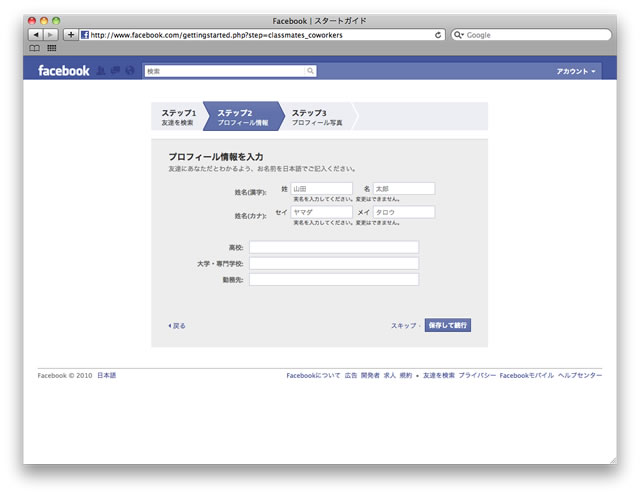Viewport: 640px width, 496px height.
Task: Open the 友達を検索 footer link
Action: point(439,375)
